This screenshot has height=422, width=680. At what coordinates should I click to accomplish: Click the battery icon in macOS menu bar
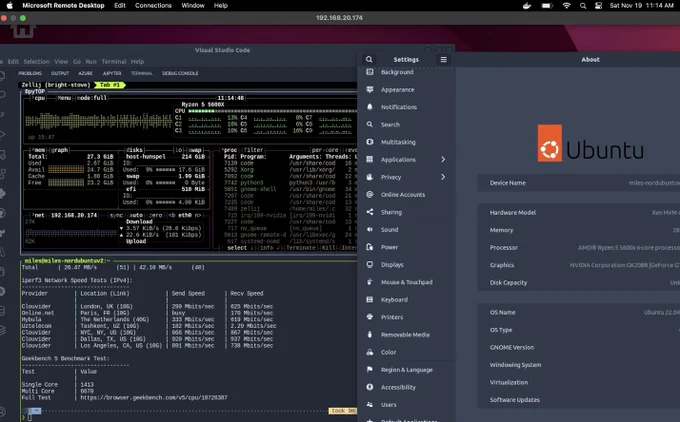(x=547, y=6)
